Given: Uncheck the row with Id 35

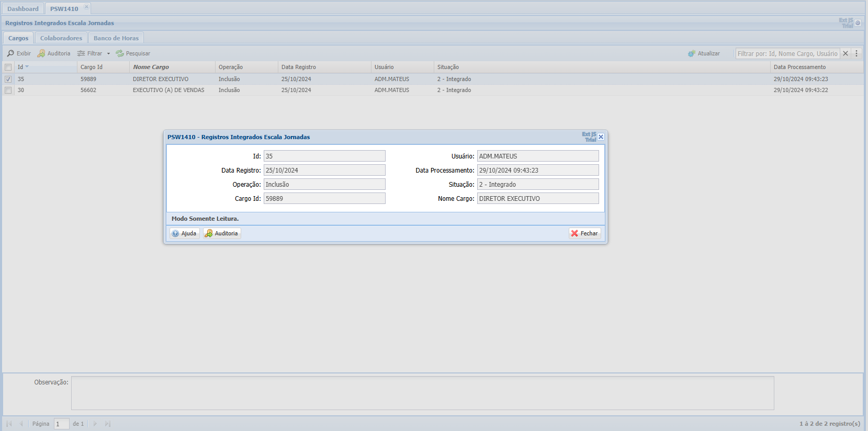Looking at the screenshot, I should click(x=8, y=79).
